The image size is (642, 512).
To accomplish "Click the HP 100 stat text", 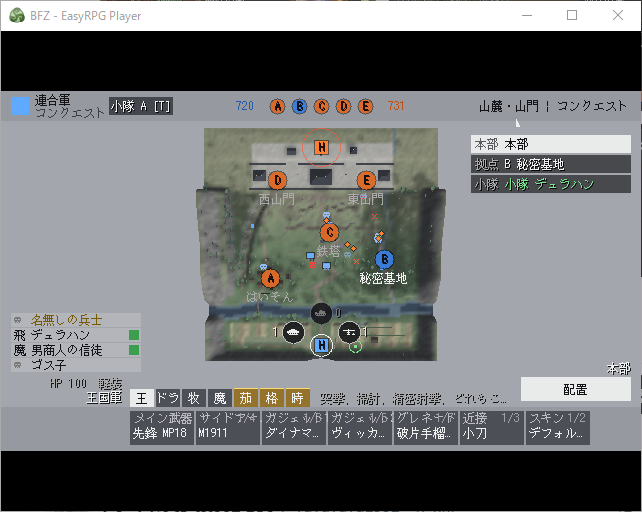I will tap(68, 384).
